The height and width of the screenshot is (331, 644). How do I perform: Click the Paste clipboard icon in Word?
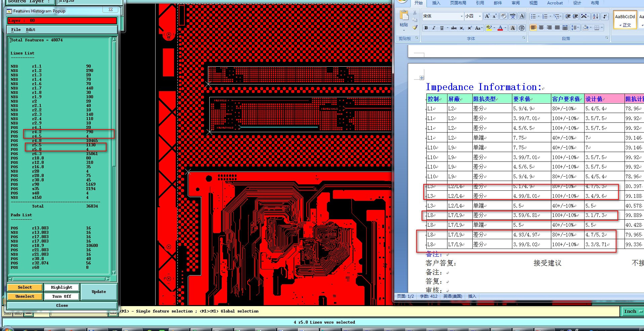pos(404,15)
